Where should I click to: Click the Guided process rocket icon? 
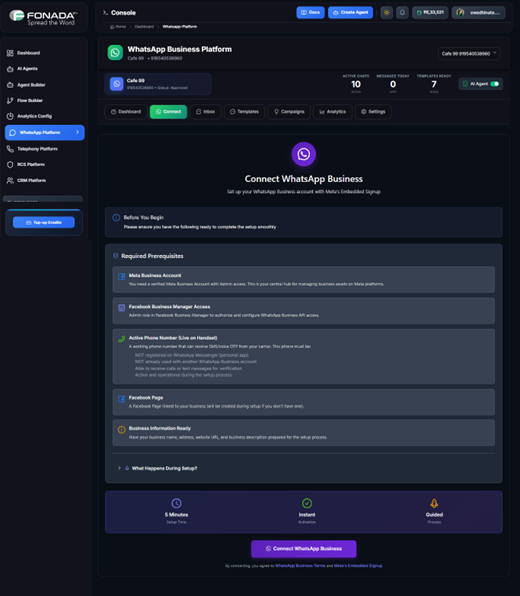(434, 503)
